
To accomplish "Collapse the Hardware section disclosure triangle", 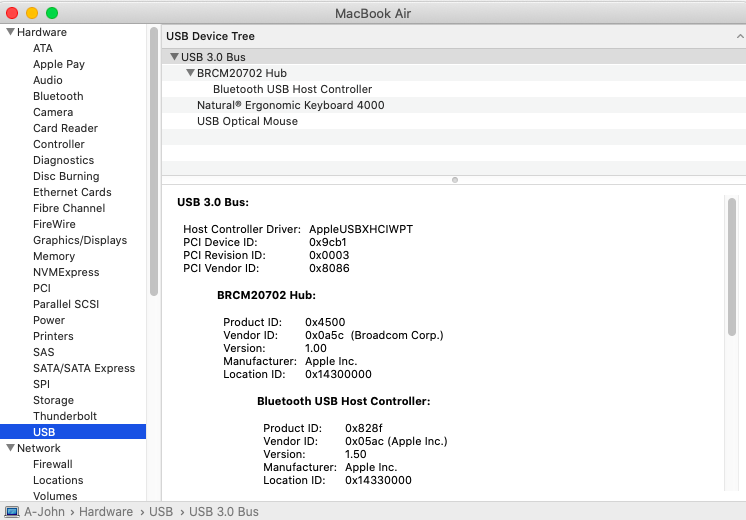I will 10,32.
